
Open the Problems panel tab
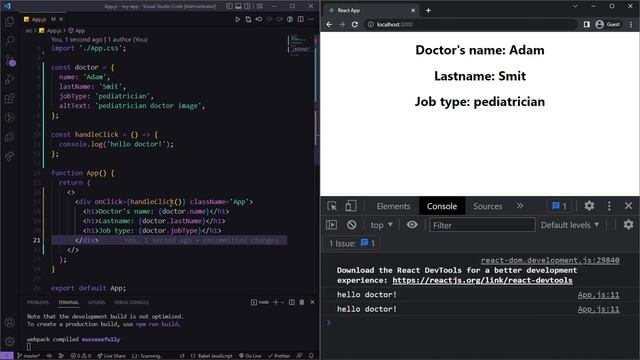pos(38,302)
